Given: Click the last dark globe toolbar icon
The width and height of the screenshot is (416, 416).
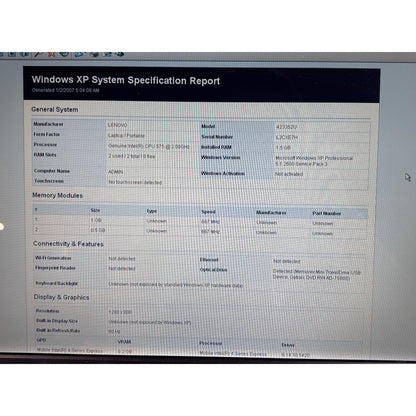Looking at the screenshot, I should pyautogui.click(x=119, y=54).
